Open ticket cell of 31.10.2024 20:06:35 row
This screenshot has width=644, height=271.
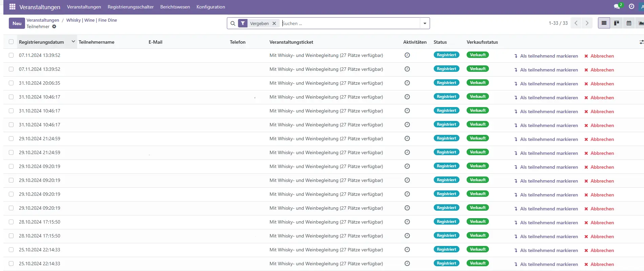click(x=326, y=83)
